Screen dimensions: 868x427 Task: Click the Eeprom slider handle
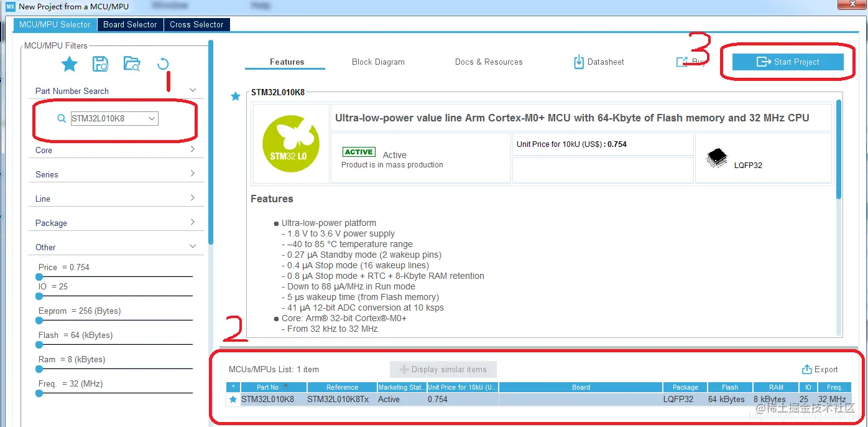click(39, 321)
